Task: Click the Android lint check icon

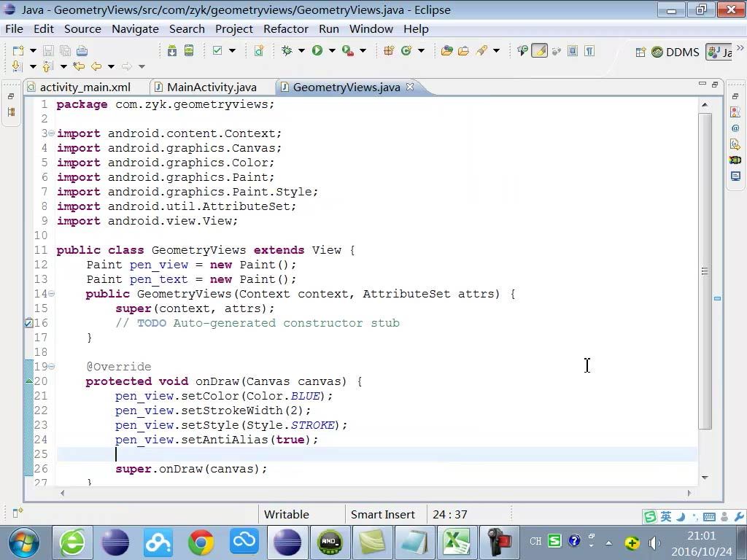Action: pos(217,50)
